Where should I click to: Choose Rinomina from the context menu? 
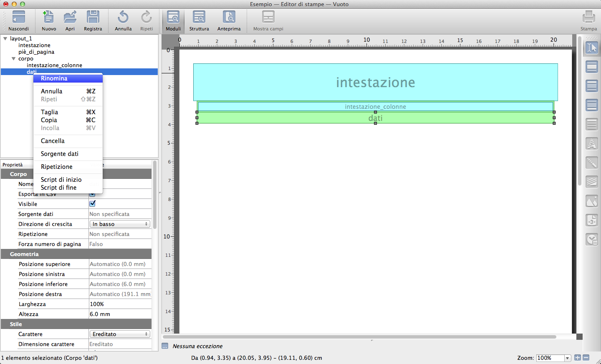tap(54, 78)
